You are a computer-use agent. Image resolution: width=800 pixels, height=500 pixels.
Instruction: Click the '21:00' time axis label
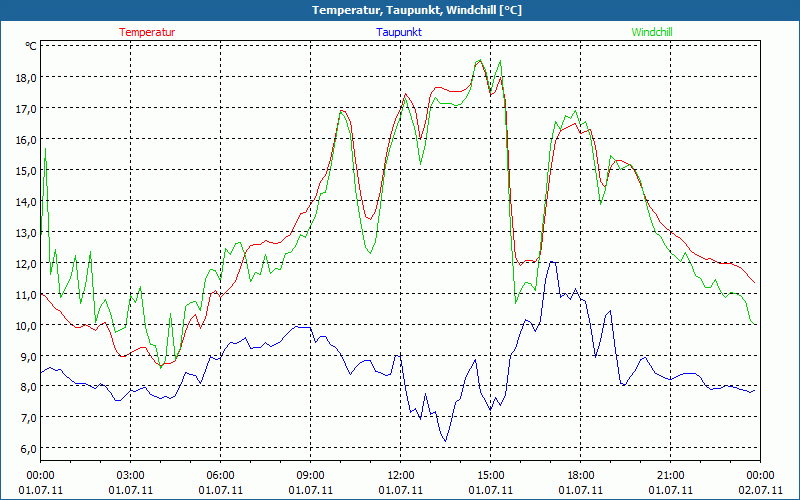click(x=670, y=476)
